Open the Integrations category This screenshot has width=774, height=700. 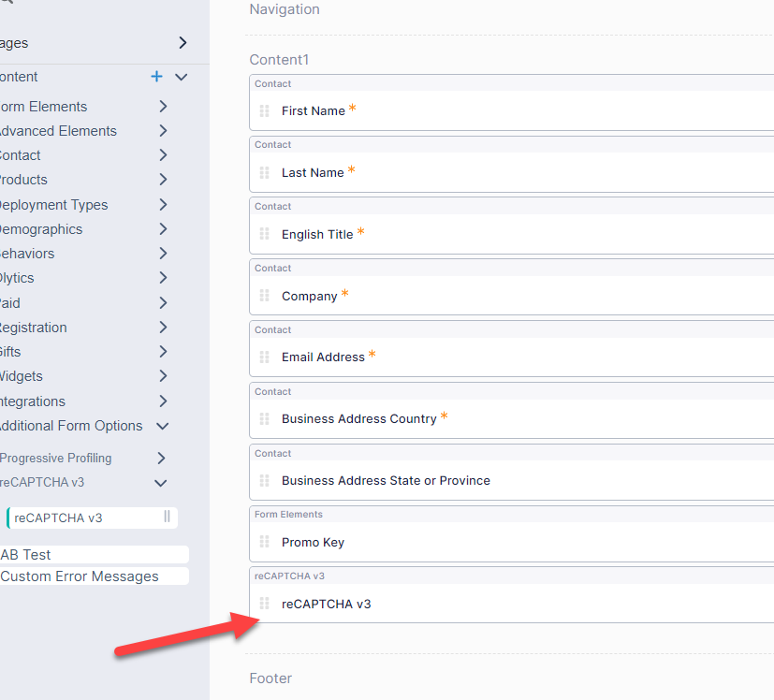click(163, 401)
